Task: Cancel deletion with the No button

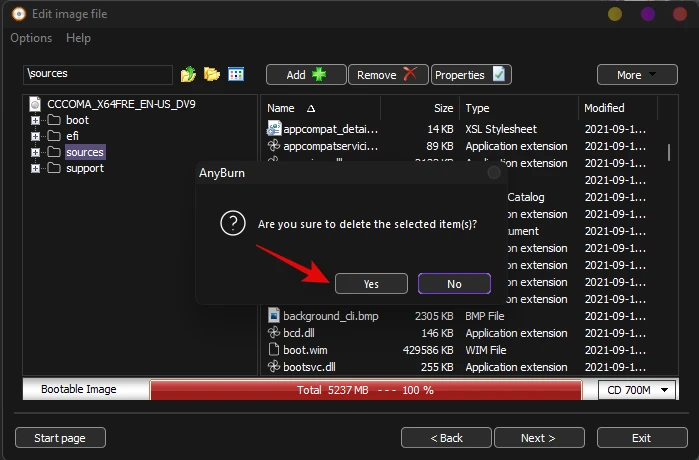Action: coord(454,284)
